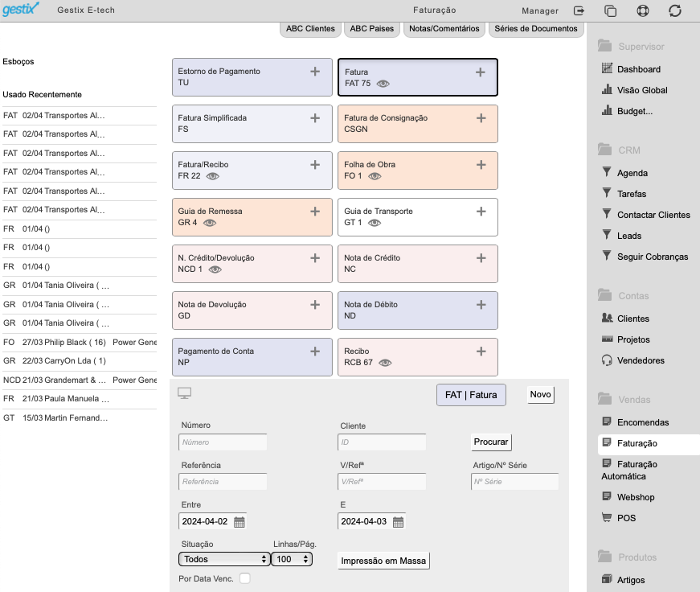Toggle eye icon on Fatura/Recibo FR 22
This screenshot has height=592, width=700.
(x=213, y=176)
